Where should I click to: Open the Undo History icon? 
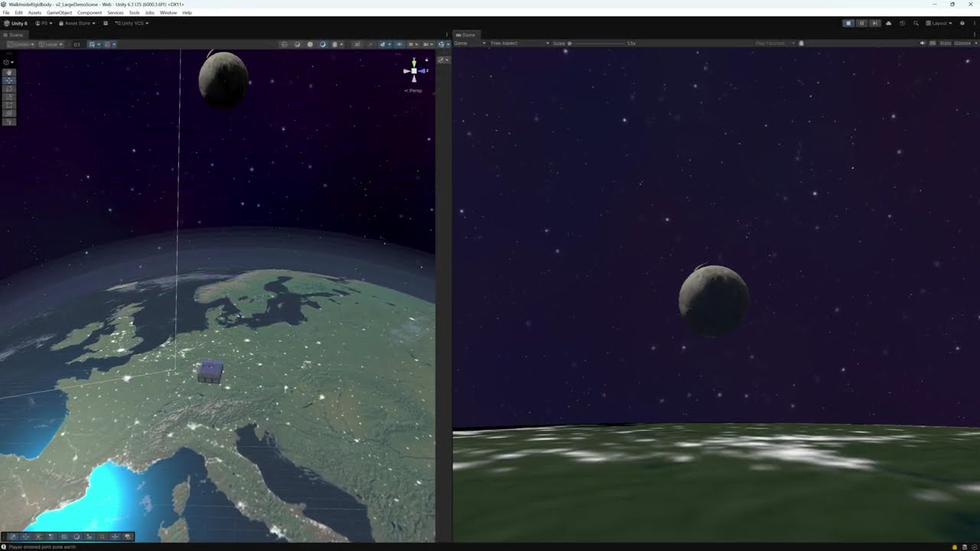(902, 23)
